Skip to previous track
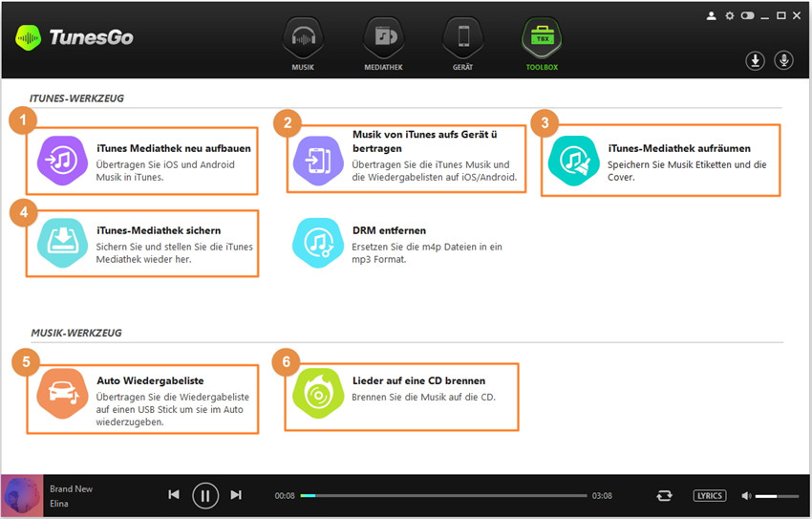Viewport: 812px width, 519px height. point(174,495)
